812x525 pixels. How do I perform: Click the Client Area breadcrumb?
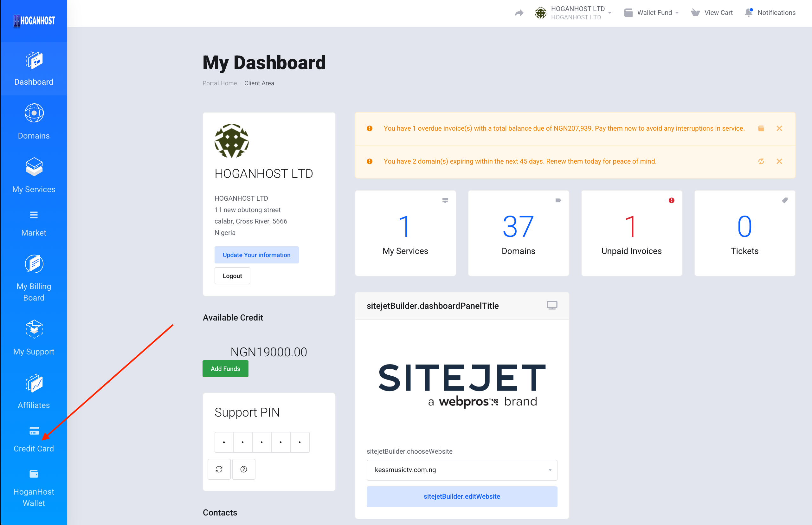coord(259,83)
